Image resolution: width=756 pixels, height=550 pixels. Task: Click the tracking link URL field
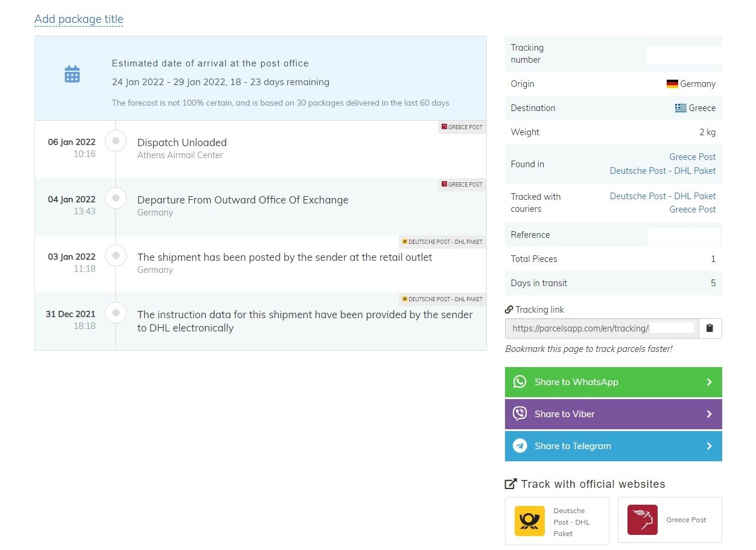(x=602, y=328)
